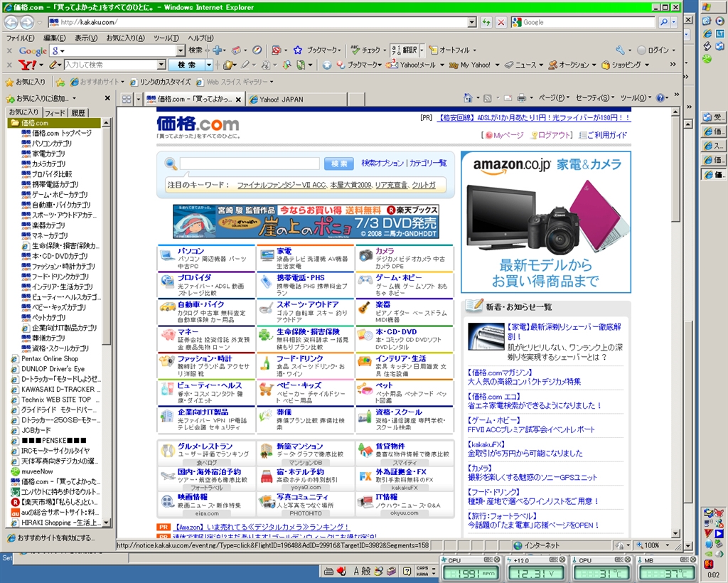Click the 崖の上のポニョ DVD banner
The width and height of the screenshot is (728, 583).
point(306,221)
